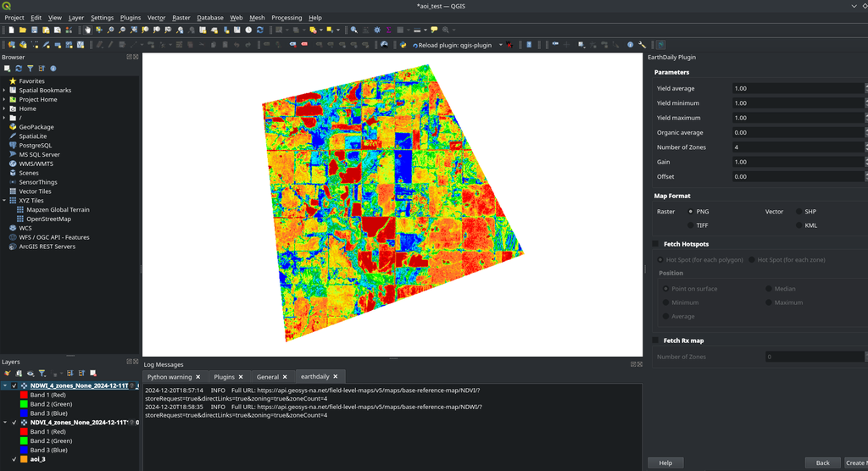Click Collapse All in Browser panel toolbar
Screen dimensions: 868x471
coord(42,69)
